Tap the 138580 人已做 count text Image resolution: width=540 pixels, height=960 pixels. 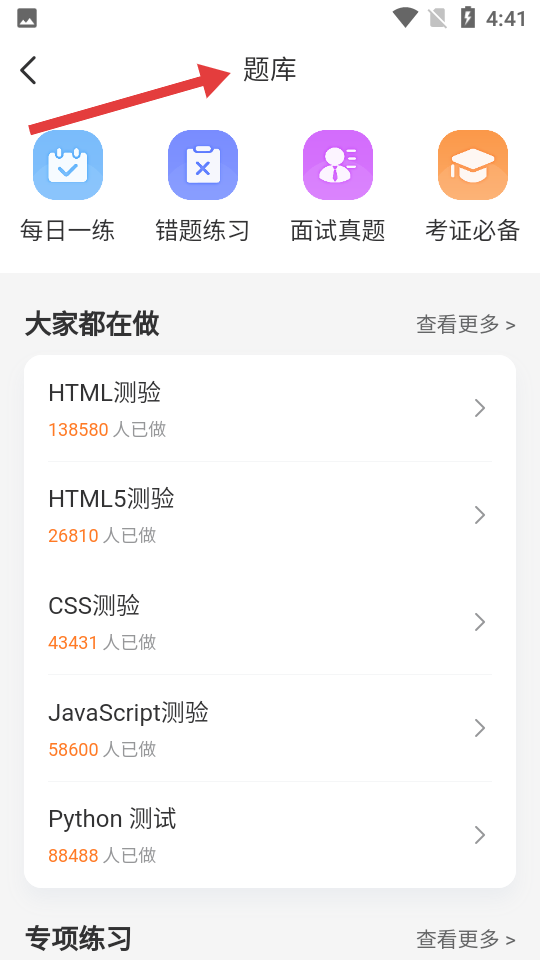click(107, 429)
